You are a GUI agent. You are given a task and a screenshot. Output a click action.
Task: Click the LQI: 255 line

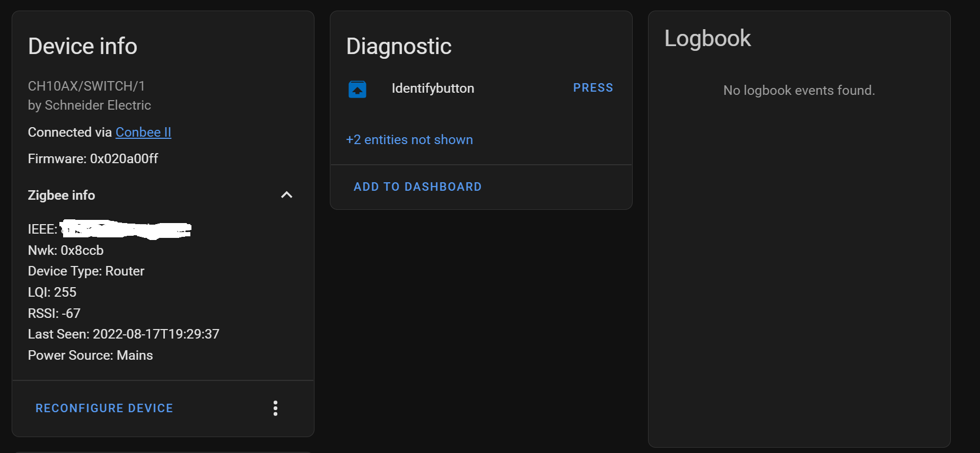(52, 292)
